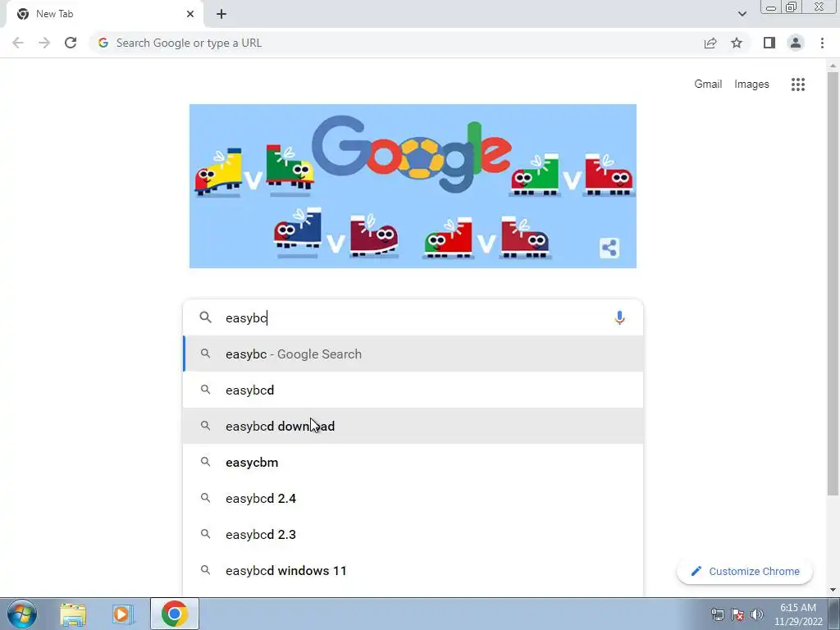
Task: Select the 'easybcd 2.3' suggestion
Action: (413, 535)
